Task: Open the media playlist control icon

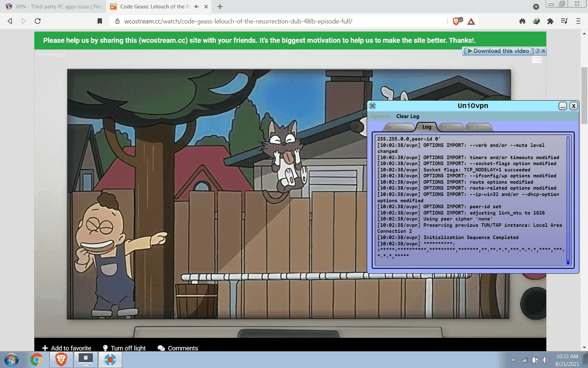Action: pos(564,21)
